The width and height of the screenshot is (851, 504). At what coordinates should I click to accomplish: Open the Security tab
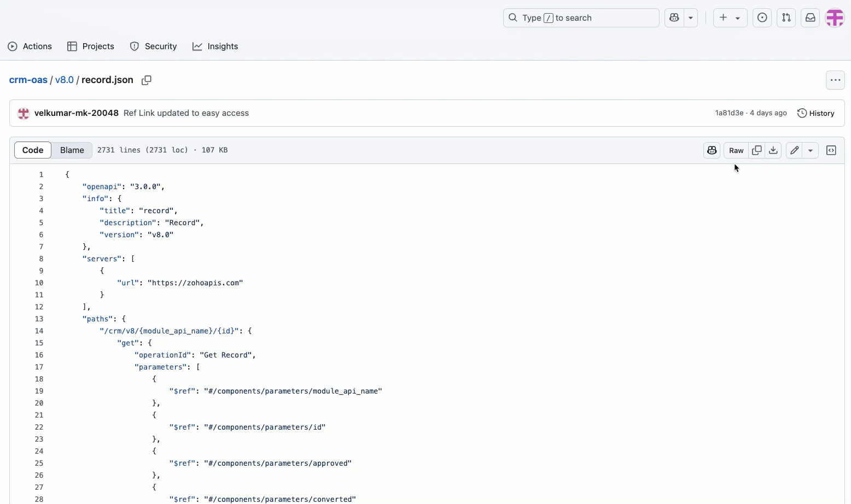[154, 46]
